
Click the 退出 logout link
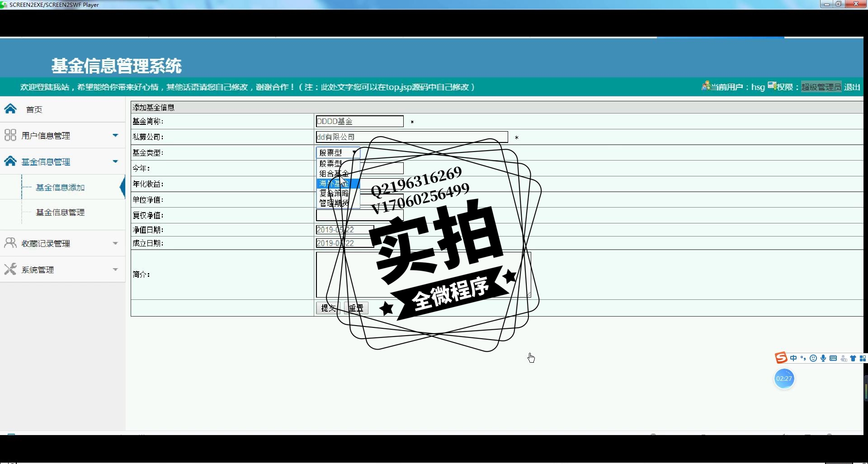(852, 87)
